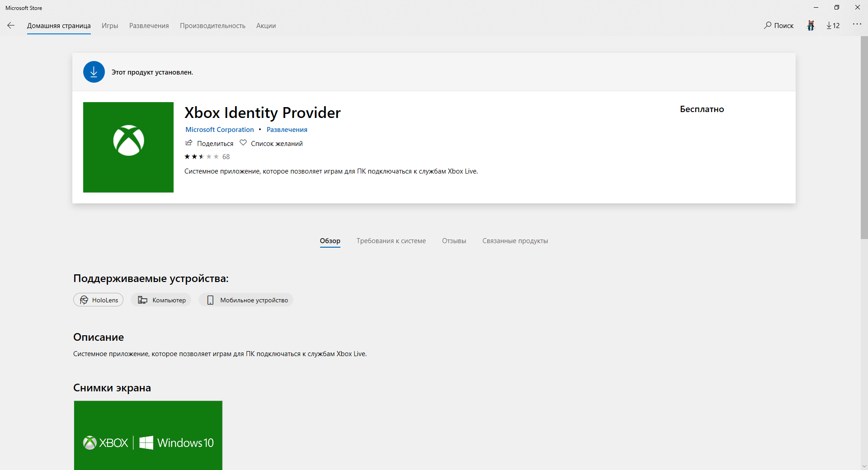
Task: Switch to Связанные продукты tab
Action: [515, 241]
